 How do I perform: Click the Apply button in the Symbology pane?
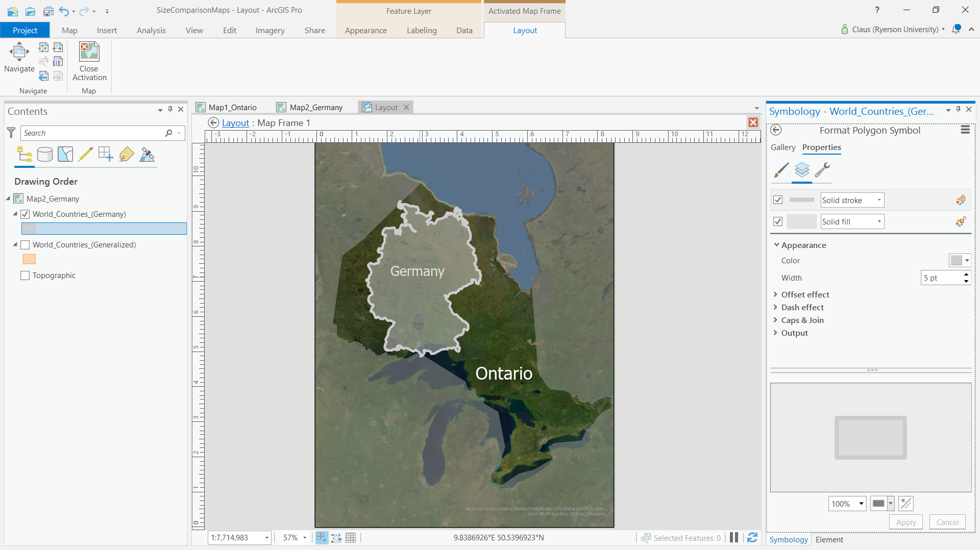coord(905,521)
